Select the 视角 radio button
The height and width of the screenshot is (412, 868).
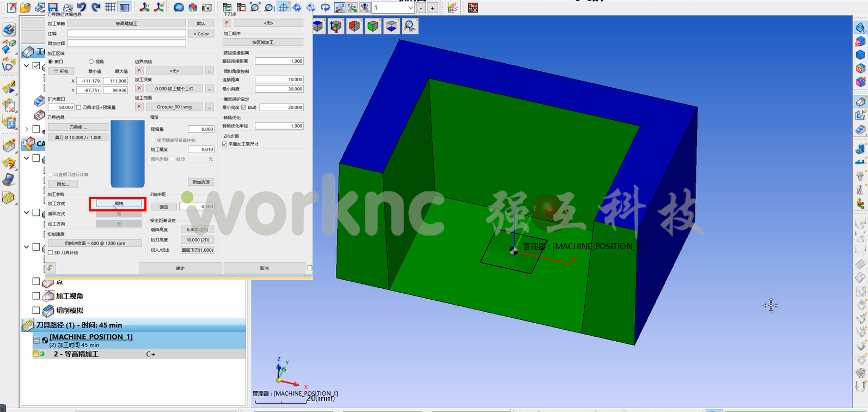coord(91,62)
